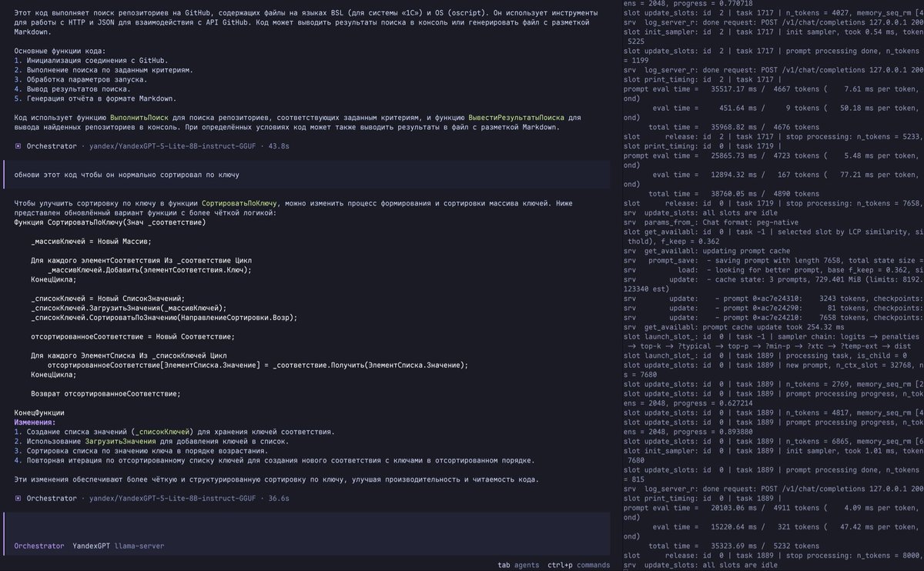924x571 pixels.
Task: Click the 'ctrl+p commands' shortcut hint
Action: (579, 565)
